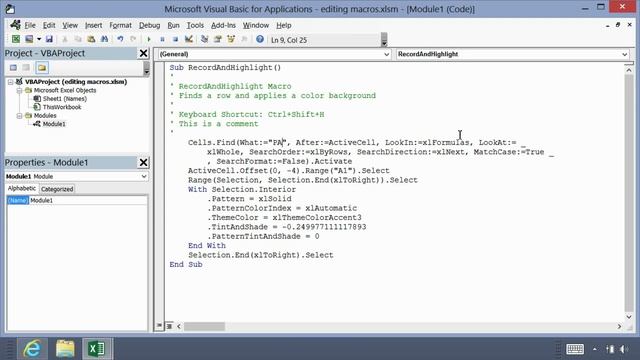The width and height of the screenshot is (640, 360).
Task: Open the Project Explorer toolbar icon
Action: click(x=204, y=39)
